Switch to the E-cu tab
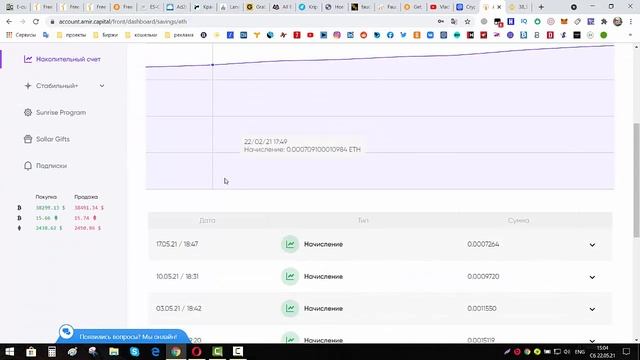The image size is (640, 360). click(16, 7)
